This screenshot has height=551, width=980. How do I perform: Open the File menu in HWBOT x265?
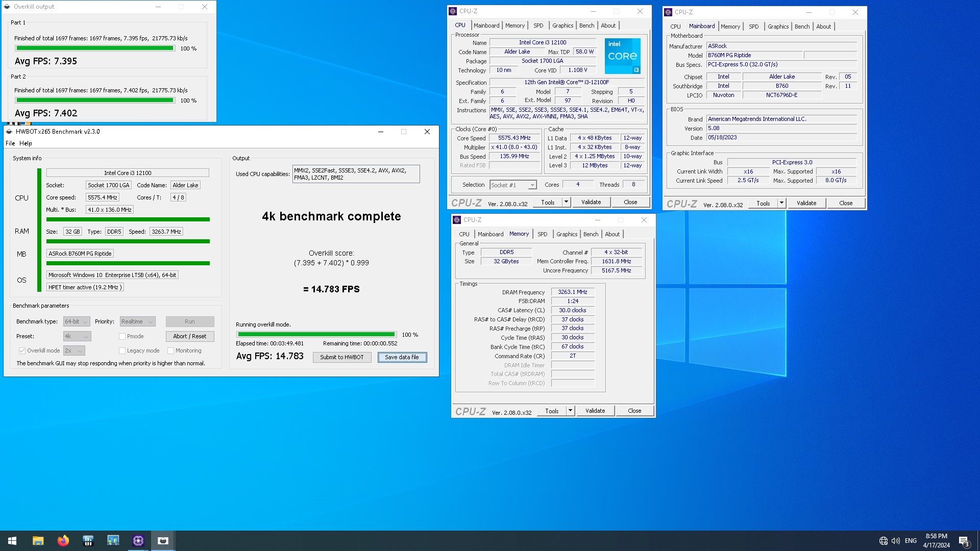10,143
